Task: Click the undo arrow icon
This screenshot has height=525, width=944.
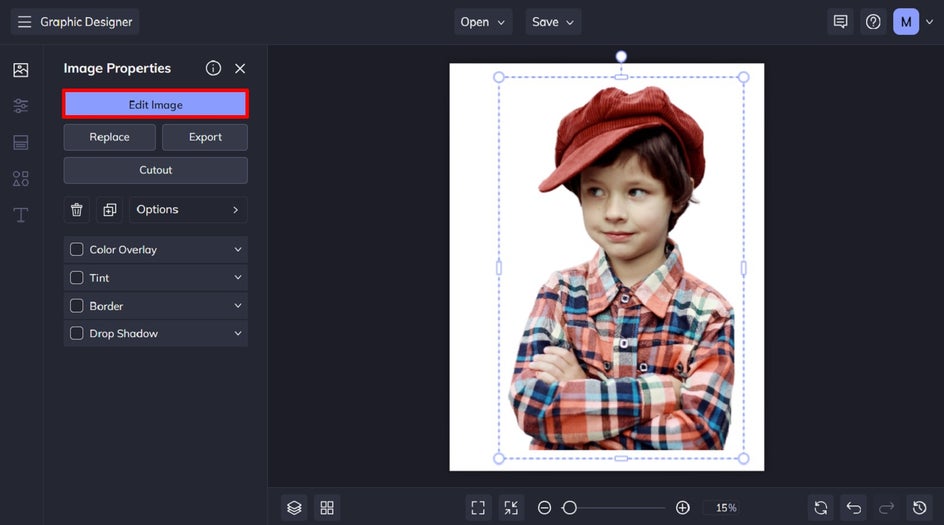Action: tap(852, 508)
